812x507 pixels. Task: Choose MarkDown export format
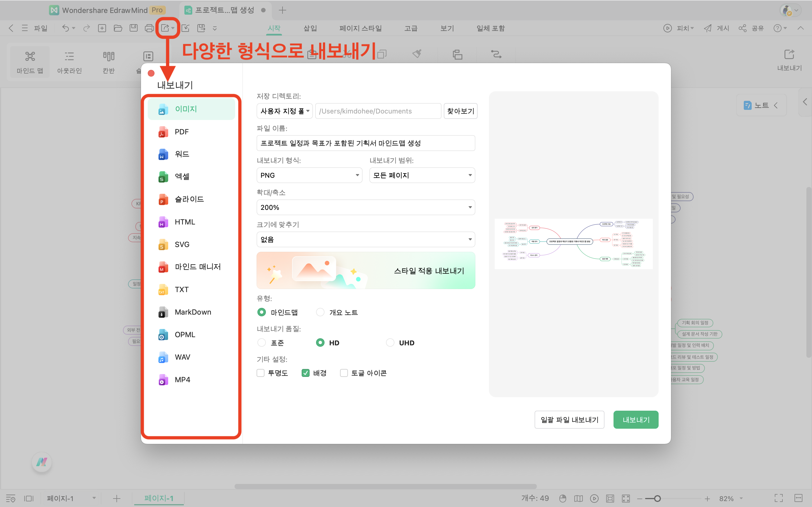193,312
